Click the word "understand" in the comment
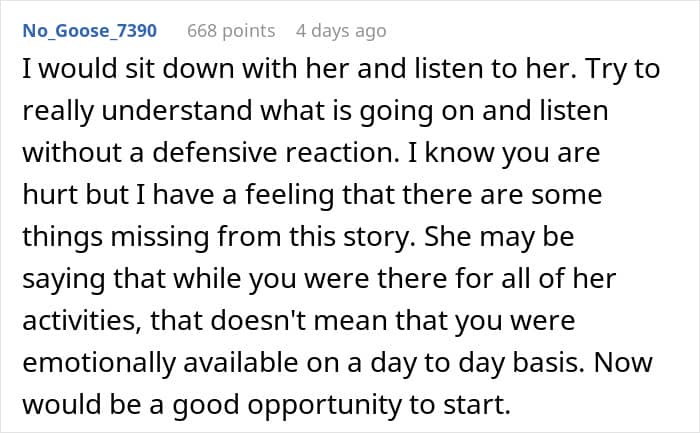Viewport: 700px width, 433px height. 177,111
